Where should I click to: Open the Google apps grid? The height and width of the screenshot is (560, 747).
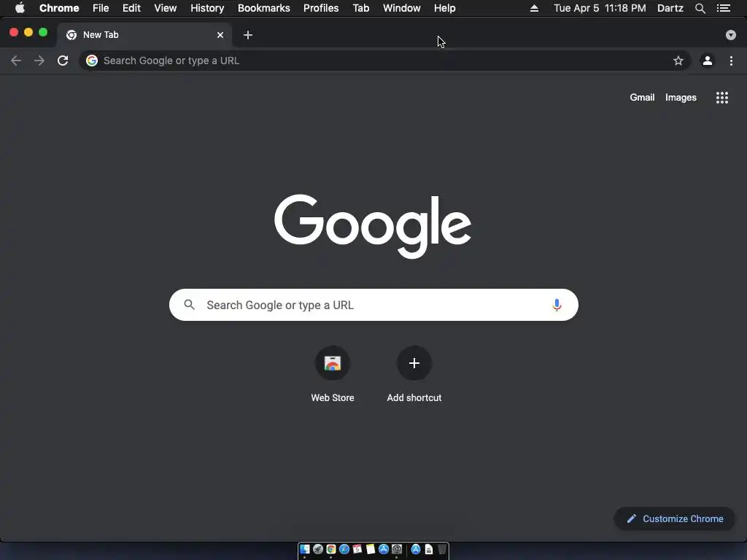(x=722, y=98)
